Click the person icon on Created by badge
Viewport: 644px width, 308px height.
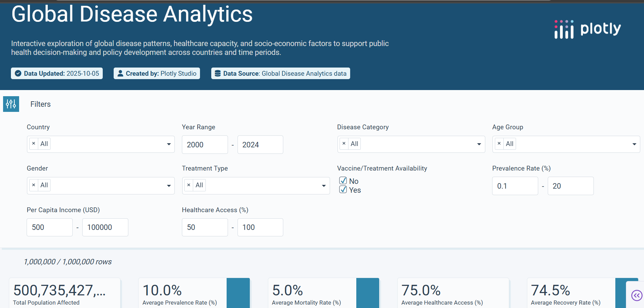click(x=120, y=73)
